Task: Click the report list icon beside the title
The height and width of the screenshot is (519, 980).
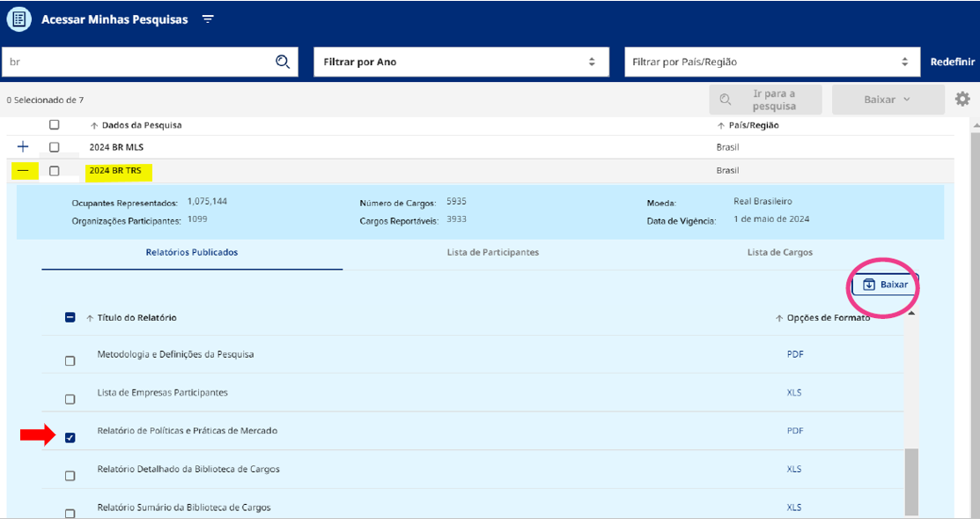Action: click(x=18, y=19)
